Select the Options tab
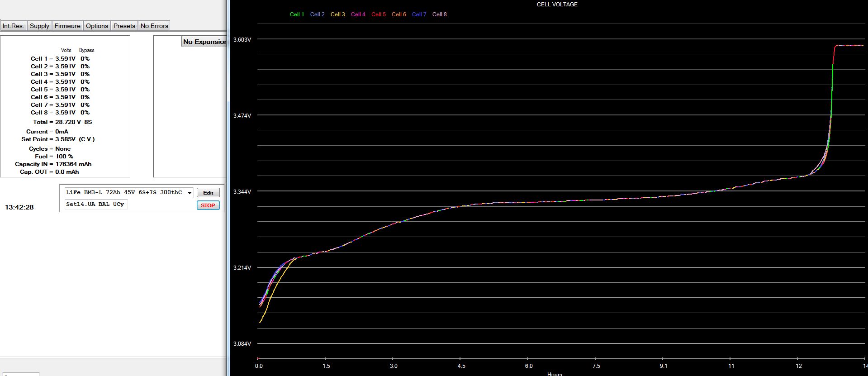This screenshot has height=376, width=868. (x=97, y=26)
